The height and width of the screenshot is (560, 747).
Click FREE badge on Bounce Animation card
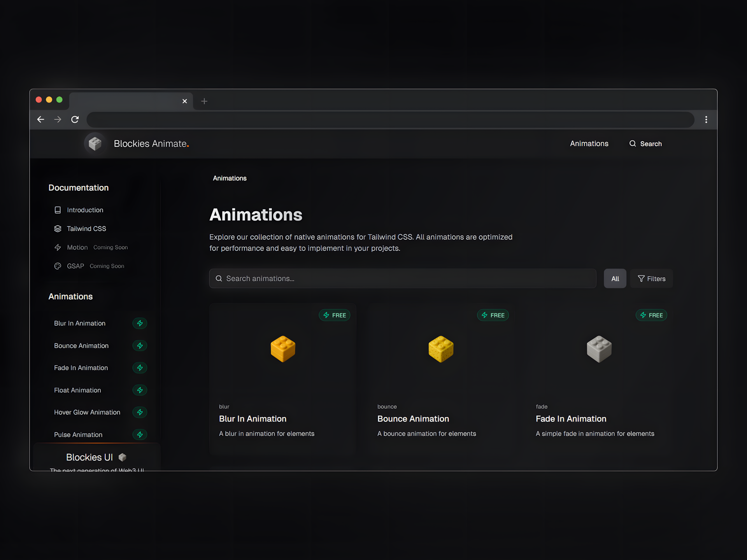tap(493, 315)
